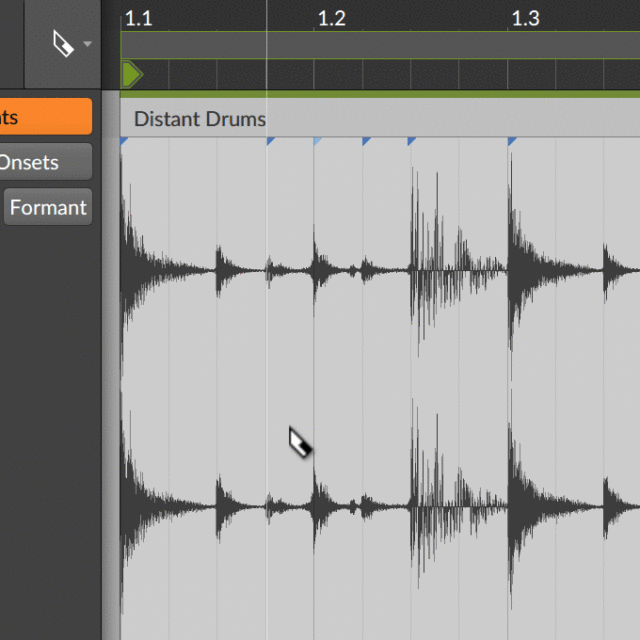Select onset marker at 1.3

[x=512, y=141]
